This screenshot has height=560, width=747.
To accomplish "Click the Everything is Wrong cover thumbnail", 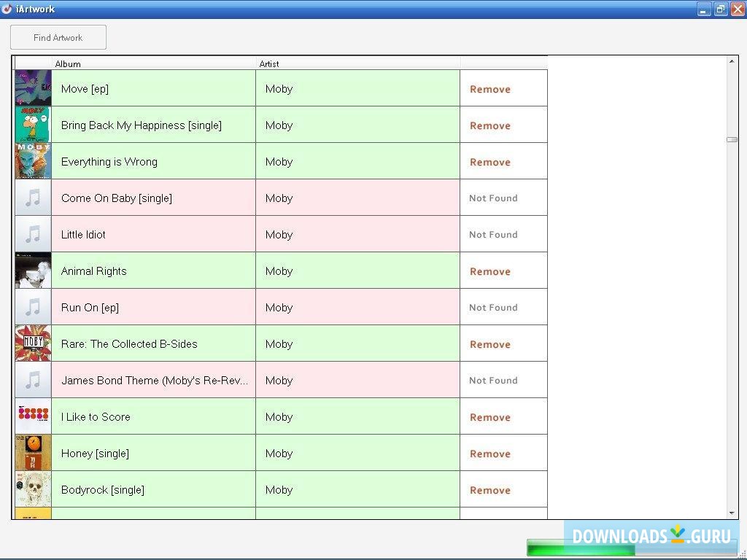I will (x=33, y=161).
